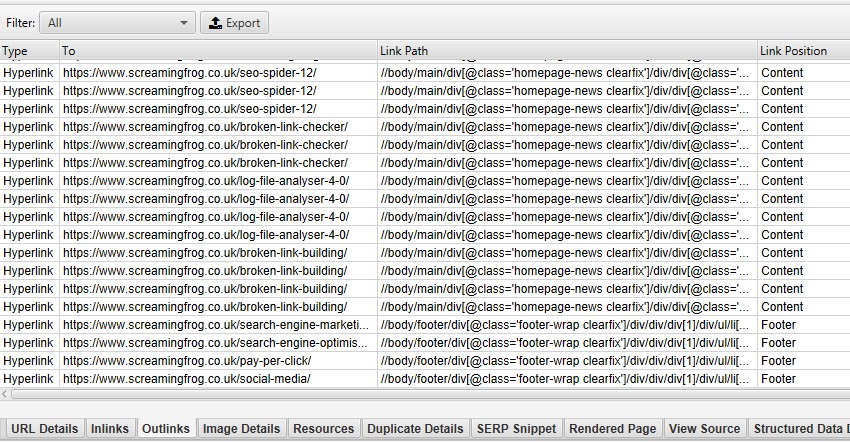Open the View Source tab
Image resolution: width=850 pixels, height=442 pixels.
click(705, 429)
